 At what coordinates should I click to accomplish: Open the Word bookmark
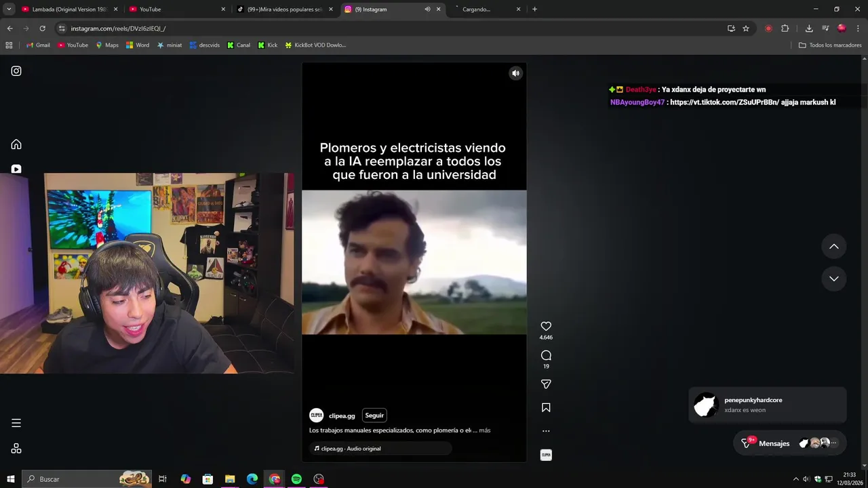point(138,45)
